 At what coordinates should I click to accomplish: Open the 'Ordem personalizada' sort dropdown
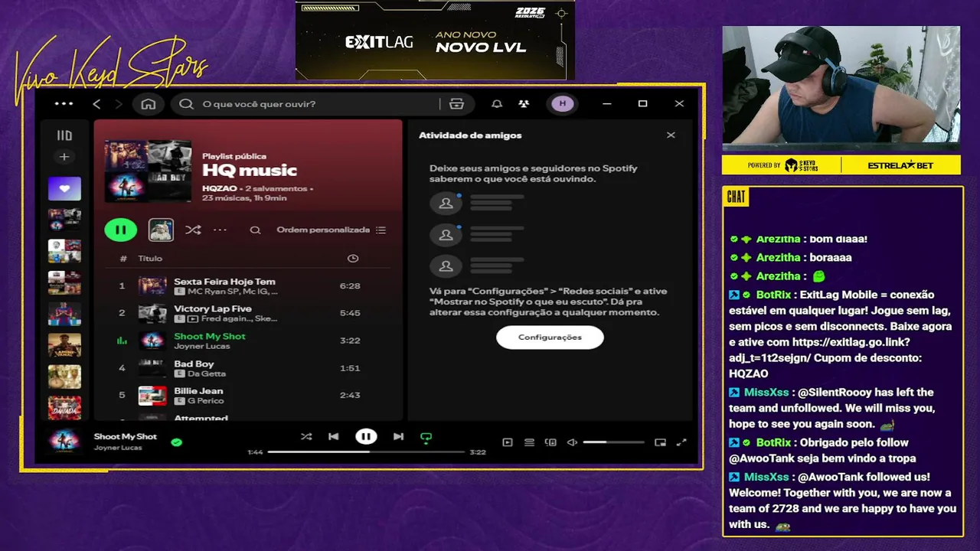331,230
